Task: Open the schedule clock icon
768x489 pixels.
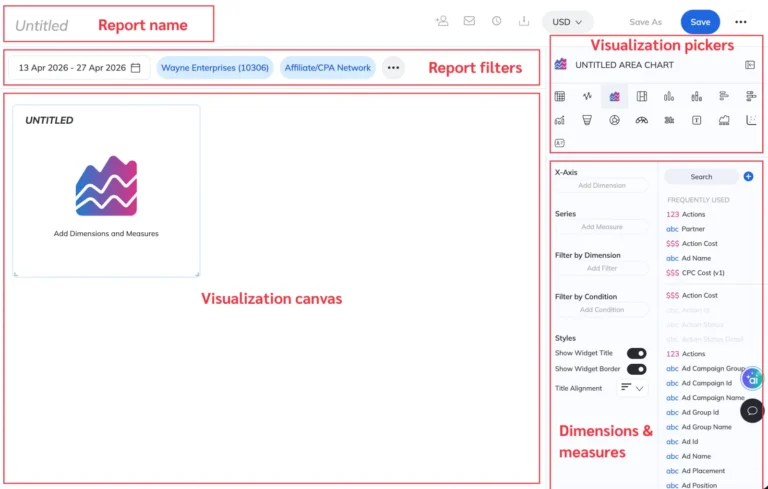Action: [497, 21]
